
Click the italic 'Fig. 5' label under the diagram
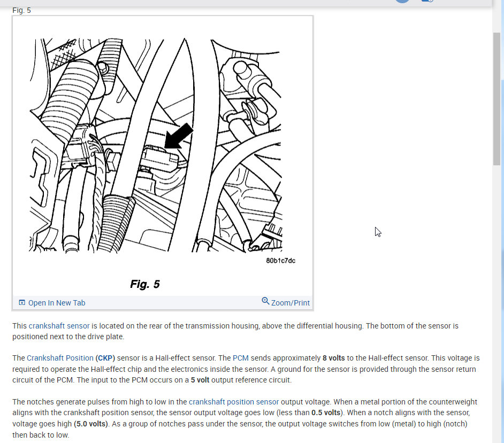[145, 284]
